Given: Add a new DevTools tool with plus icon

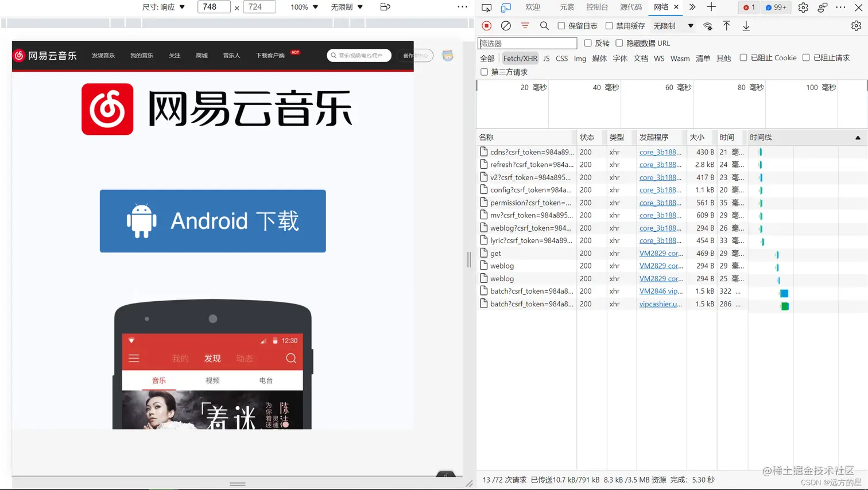Looking at the screenshot, I should (711, 7).
